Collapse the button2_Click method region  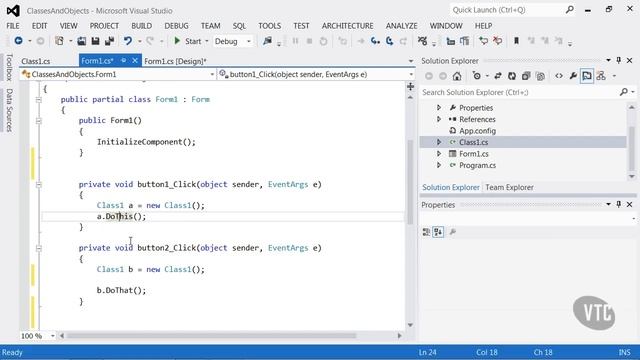tap(39, 248)
